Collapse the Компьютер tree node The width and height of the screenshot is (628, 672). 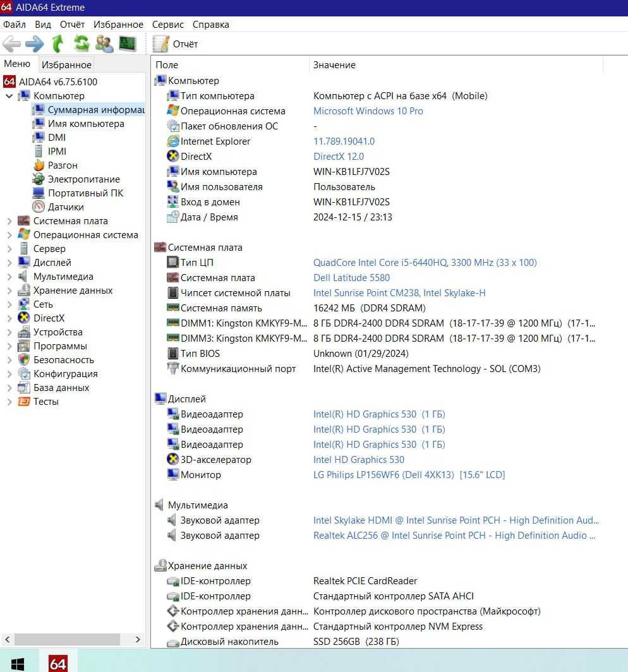click(x=9, y=96)
